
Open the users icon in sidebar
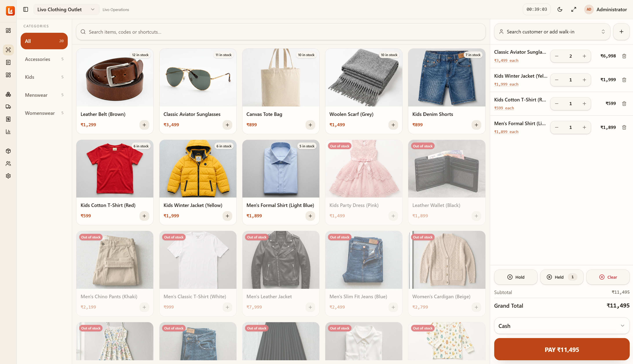click(8, 163)
